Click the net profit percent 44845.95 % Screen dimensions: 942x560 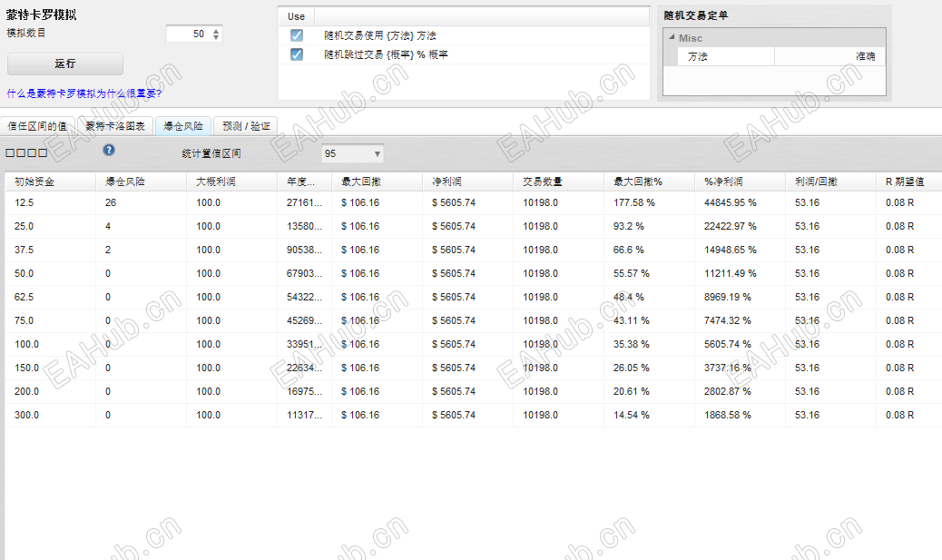730,203
